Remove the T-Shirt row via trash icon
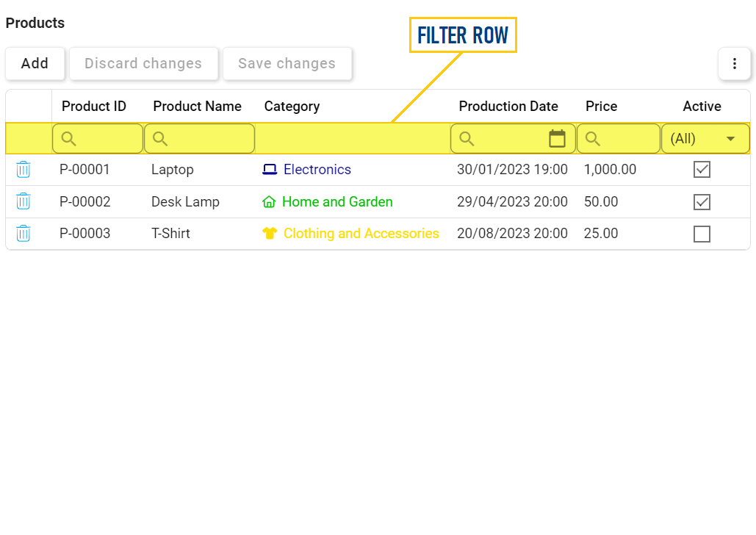Image resolution: width=756 pixels, height=535 pixels. pos(24,234)
